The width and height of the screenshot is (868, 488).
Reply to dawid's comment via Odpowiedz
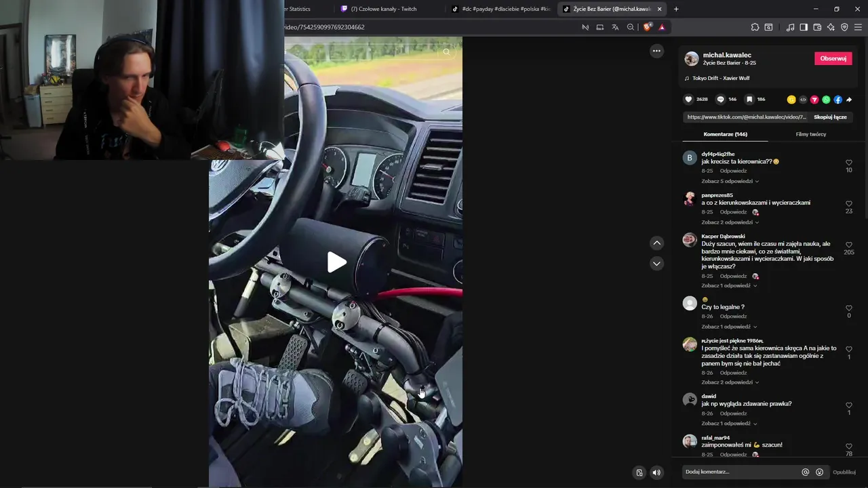click(x=733, y=413)
